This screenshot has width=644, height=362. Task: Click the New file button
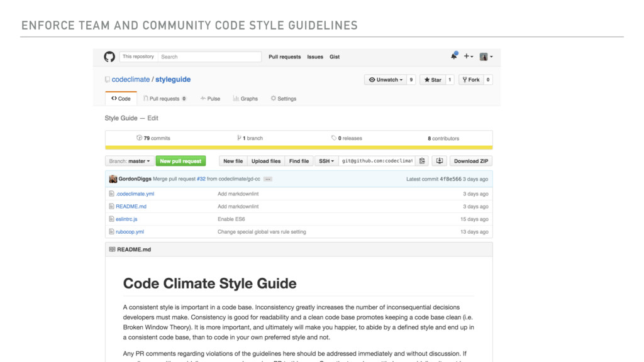tap(233, 161)
